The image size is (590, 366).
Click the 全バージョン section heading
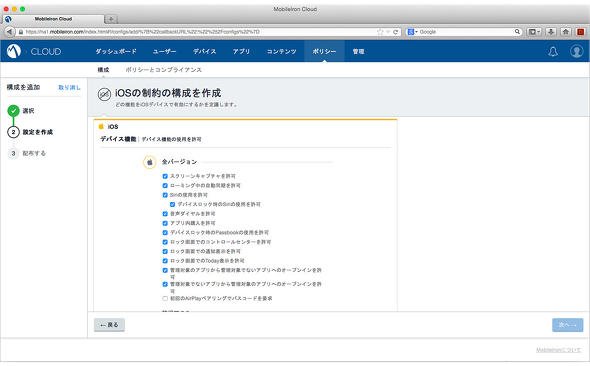(x=179, y=162)
